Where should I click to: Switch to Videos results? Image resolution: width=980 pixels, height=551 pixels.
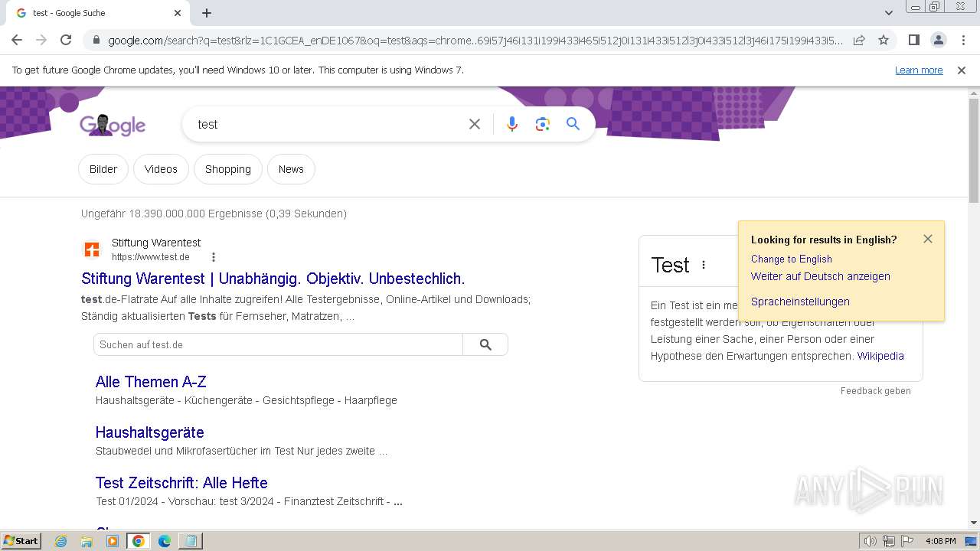tap(161, 169)
